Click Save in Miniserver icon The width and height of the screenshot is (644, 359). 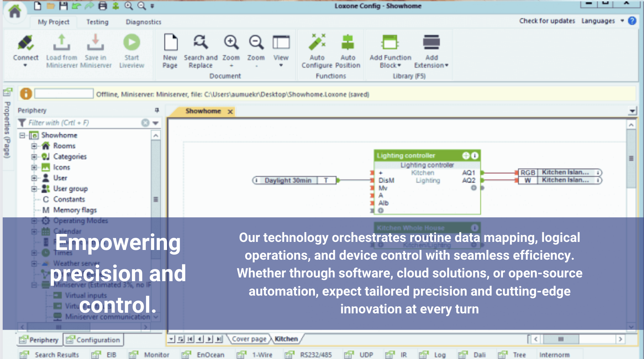coord(95,43)
